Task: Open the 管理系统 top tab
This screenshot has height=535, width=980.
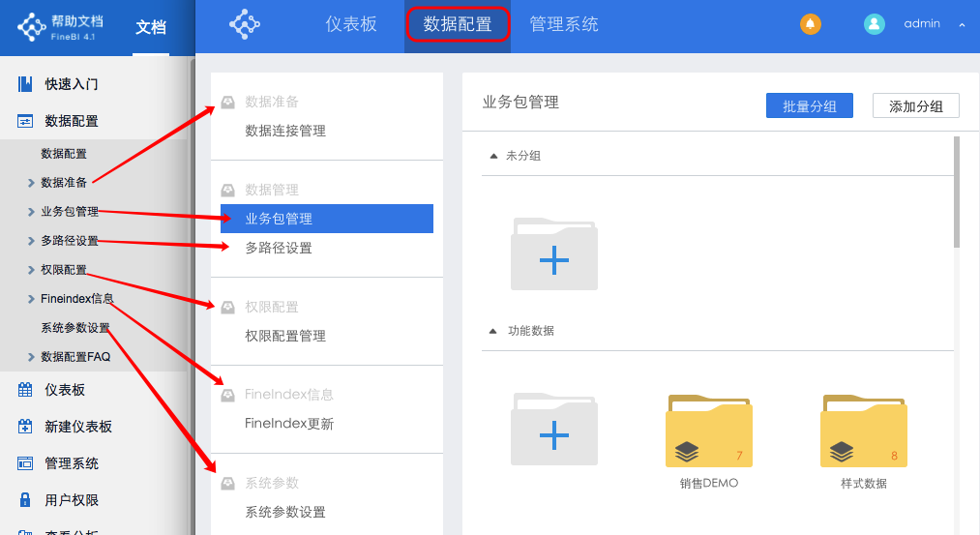Action: click(564, 24)
